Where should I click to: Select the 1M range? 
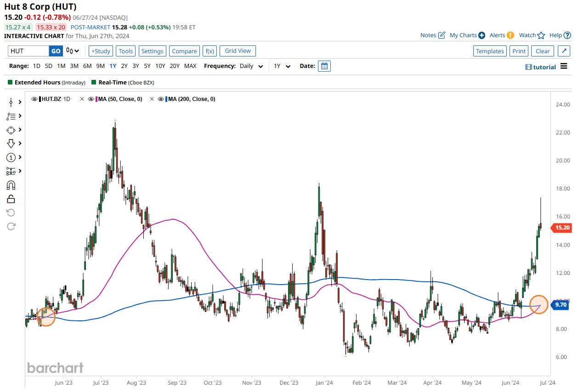(x=61, y=66)
